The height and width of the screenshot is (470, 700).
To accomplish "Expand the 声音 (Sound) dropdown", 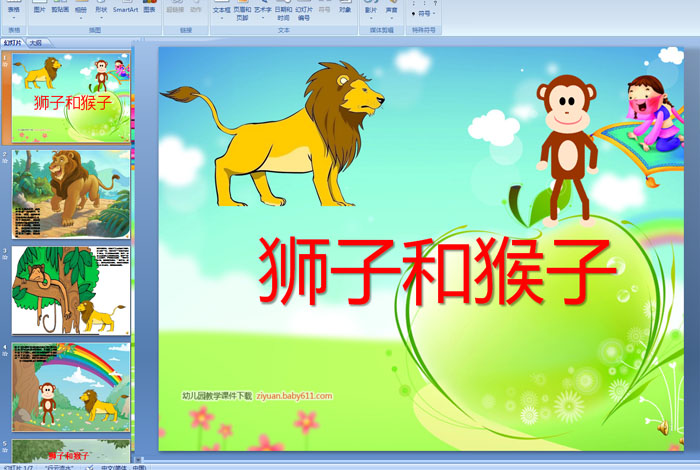I will [392, 10].
